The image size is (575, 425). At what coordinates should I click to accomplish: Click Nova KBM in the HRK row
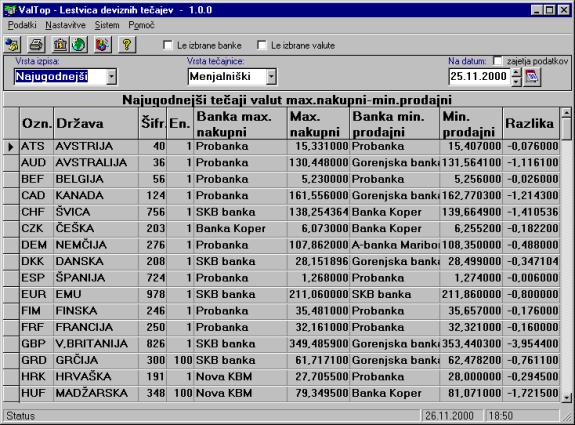tap(241, 377)
